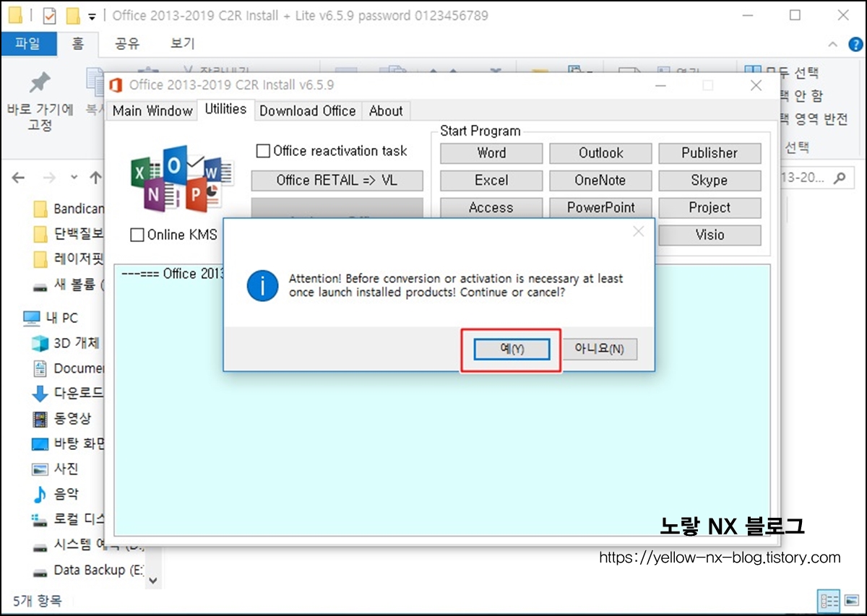Open the 파일 menu in Explorer
The height and width of the screenshot is (616, 867).
pyautogui.click(x=27, y=44)
